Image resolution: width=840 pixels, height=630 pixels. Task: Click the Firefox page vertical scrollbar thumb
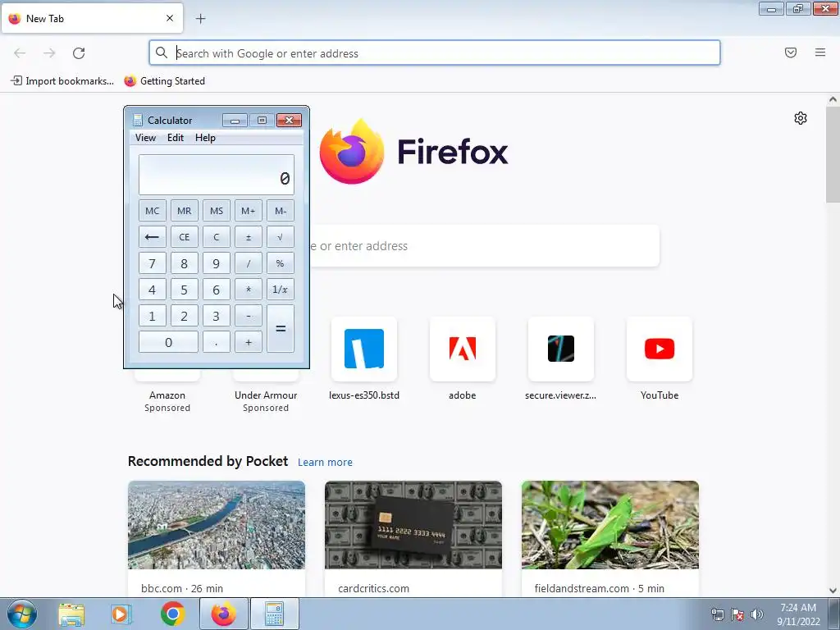point(833,154)
